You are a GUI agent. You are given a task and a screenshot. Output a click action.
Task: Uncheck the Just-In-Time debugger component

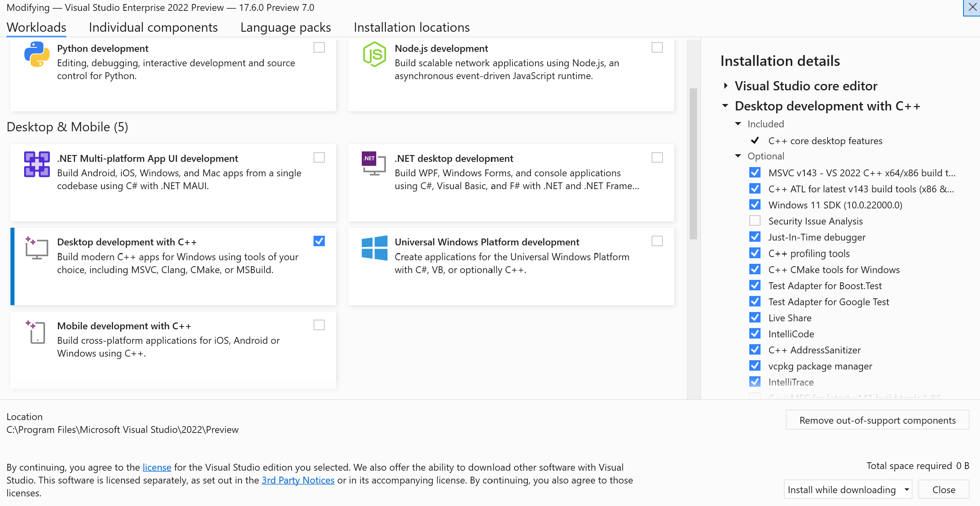(x=754, y=237)
